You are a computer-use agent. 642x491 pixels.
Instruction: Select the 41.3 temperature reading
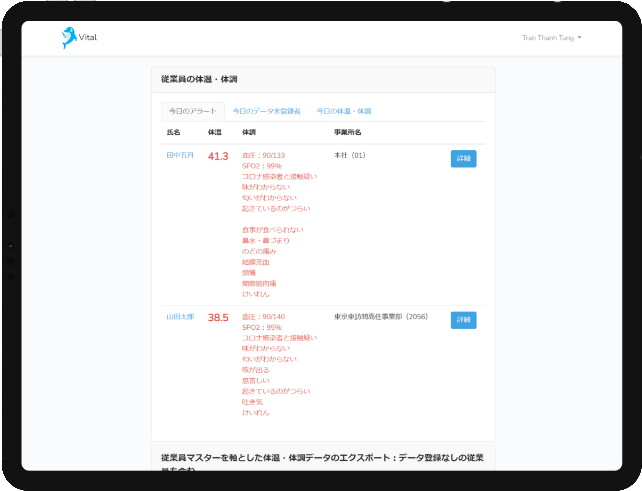(x=218, y=157)
